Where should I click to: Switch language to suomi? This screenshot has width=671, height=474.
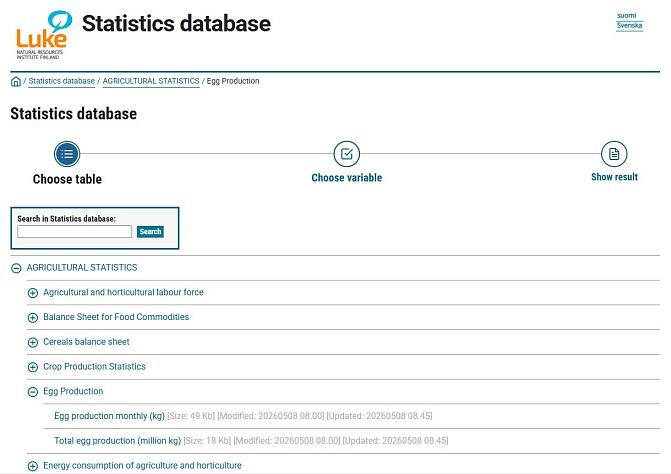click(x=626, y=15)
